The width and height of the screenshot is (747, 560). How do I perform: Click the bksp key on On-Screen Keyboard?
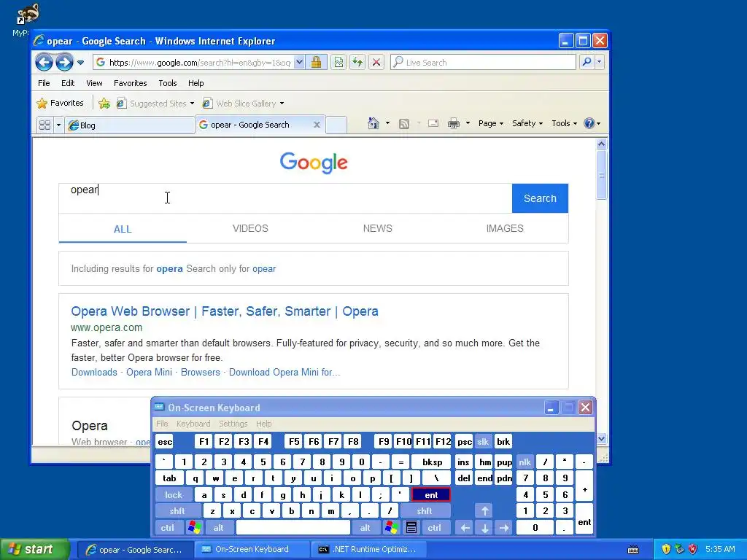[432, 462]
